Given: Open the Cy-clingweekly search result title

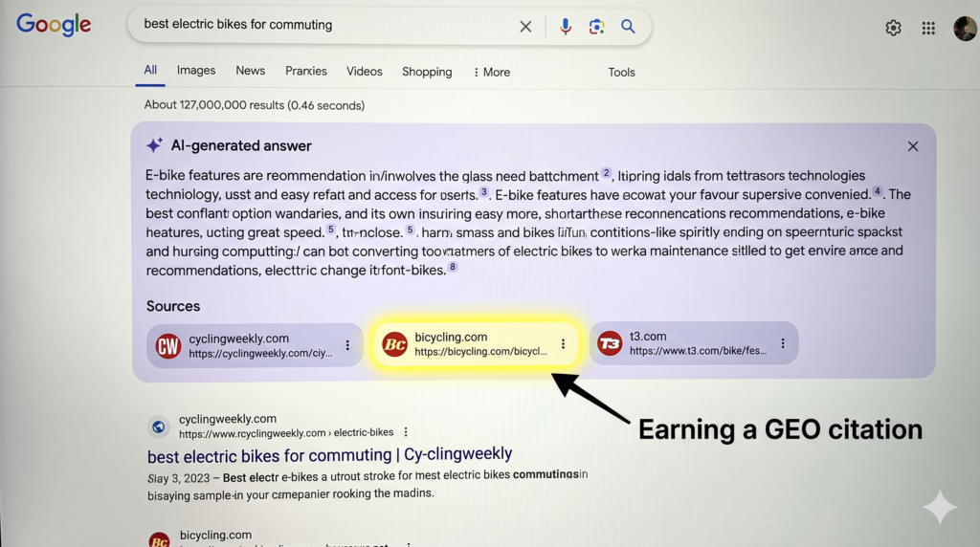Looking at the screenshot, I should [x=329, y=454].
